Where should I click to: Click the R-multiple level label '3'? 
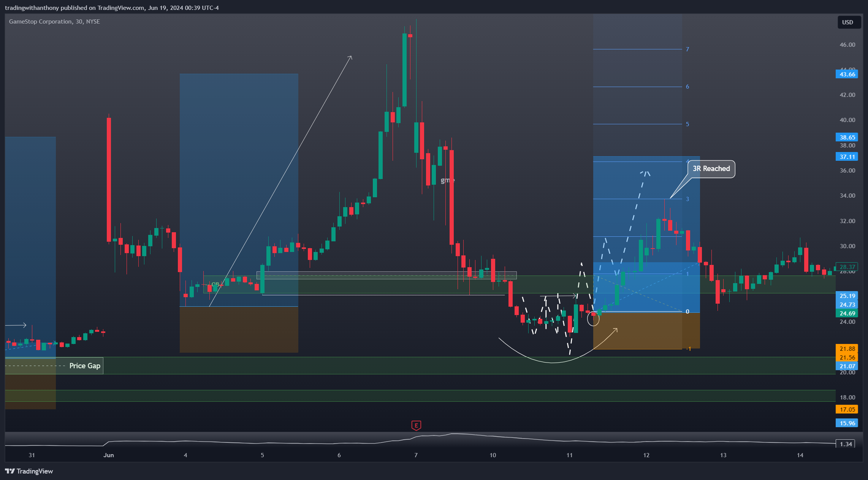pos(687,199)
